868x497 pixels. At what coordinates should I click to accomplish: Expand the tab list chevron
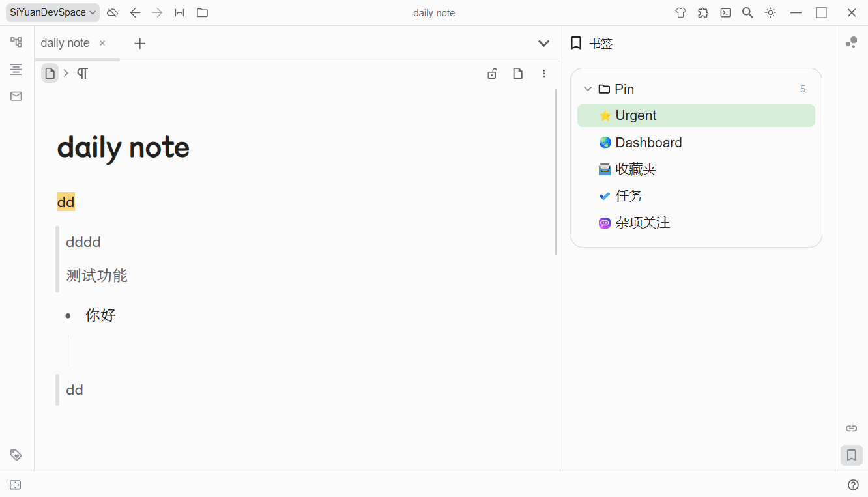pyautogui.click(x=543, y=44)
